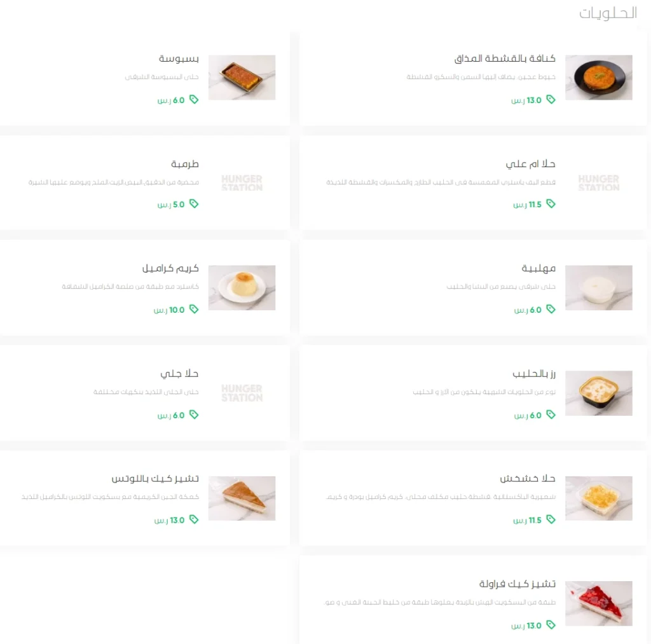Click the price tag icon for بسبوسة
Viewport: 651px width, 644px height.
(194, 99)
